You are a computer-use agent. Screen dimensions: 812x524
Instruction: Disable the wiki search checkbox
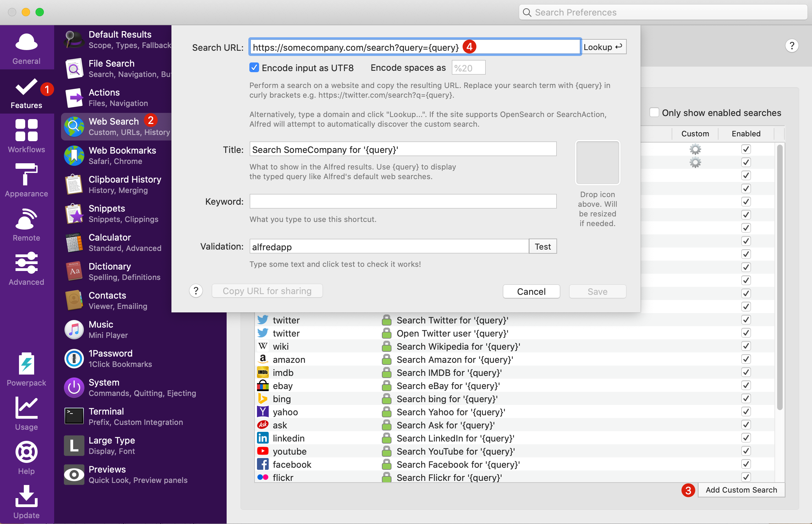(x=746, y=346)
